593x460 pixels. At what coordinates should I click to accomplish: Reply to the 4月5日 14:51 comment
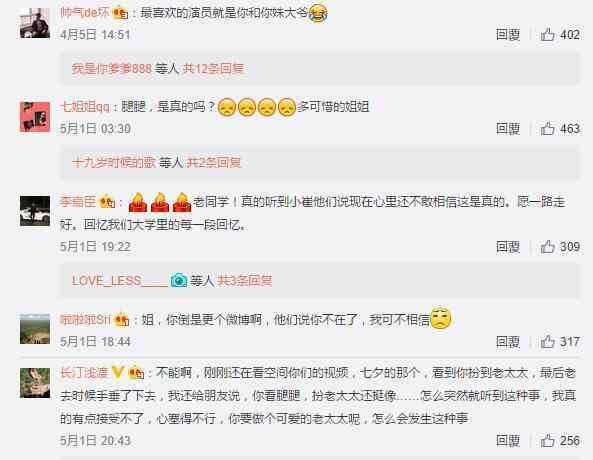(x=508, y=35)
